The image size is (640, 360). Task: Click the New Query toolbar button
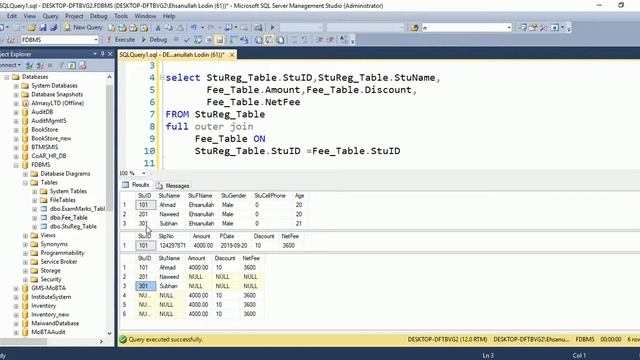(83, 27)
